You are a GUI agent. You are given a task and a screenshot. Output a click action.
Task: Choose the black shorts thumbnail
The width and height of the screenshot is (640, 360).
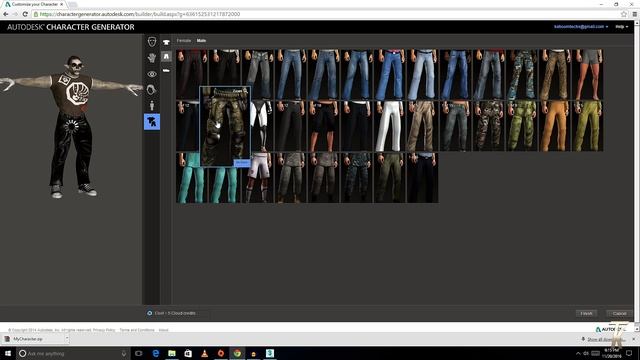[323, 126]
